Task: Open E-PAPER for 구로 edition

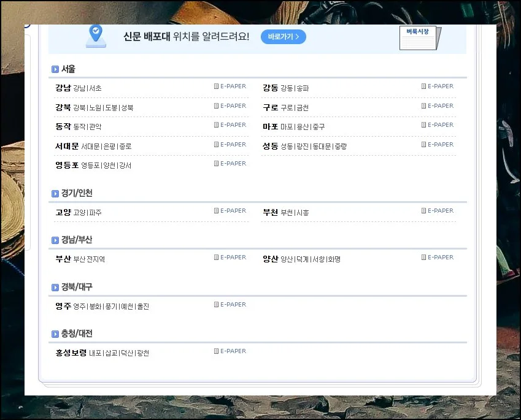Action: (438, 106)
